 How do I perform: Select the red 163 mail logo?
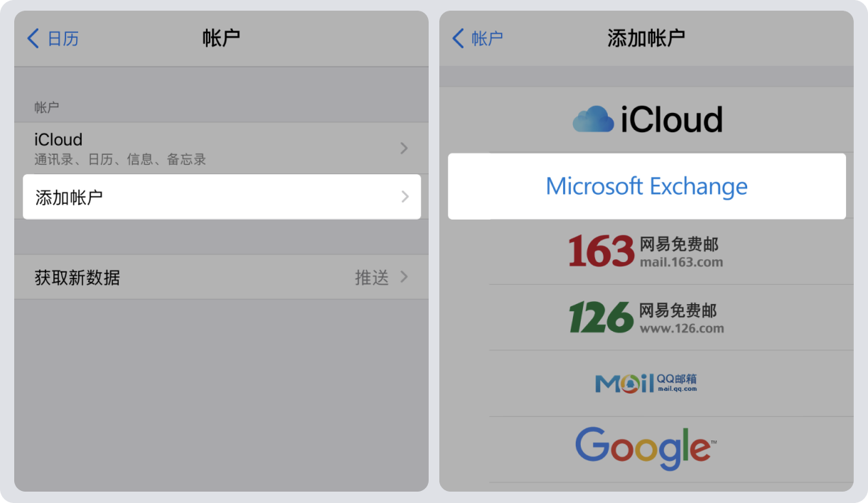click(601, 251)
